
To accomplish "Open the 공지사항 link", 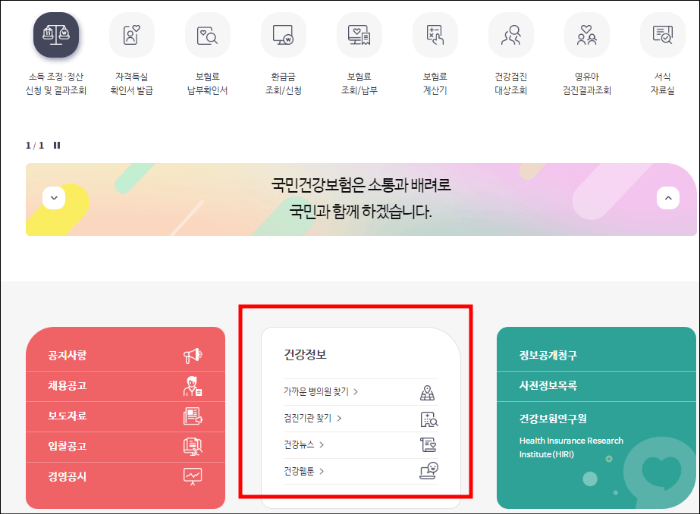I will pos(67,355).
